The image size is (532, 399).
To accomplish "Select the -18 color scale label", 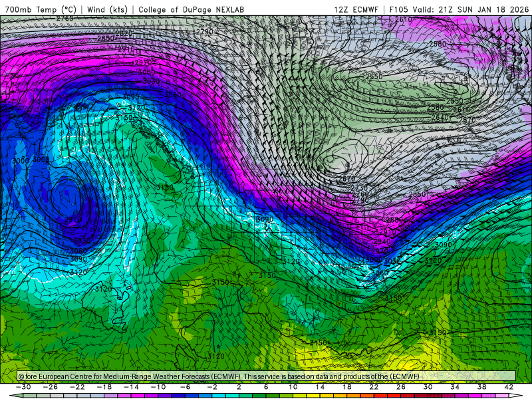I will (104, 387).
